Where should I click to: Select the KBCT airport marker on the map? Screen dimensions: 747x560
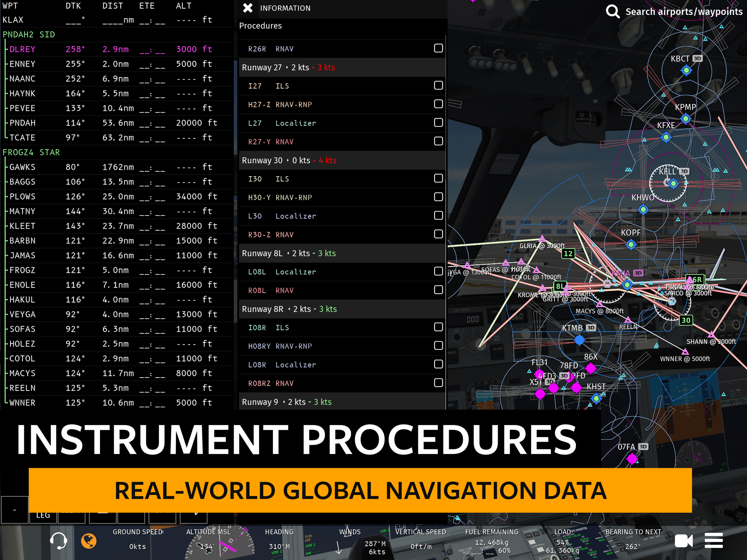tap(686, 70)
